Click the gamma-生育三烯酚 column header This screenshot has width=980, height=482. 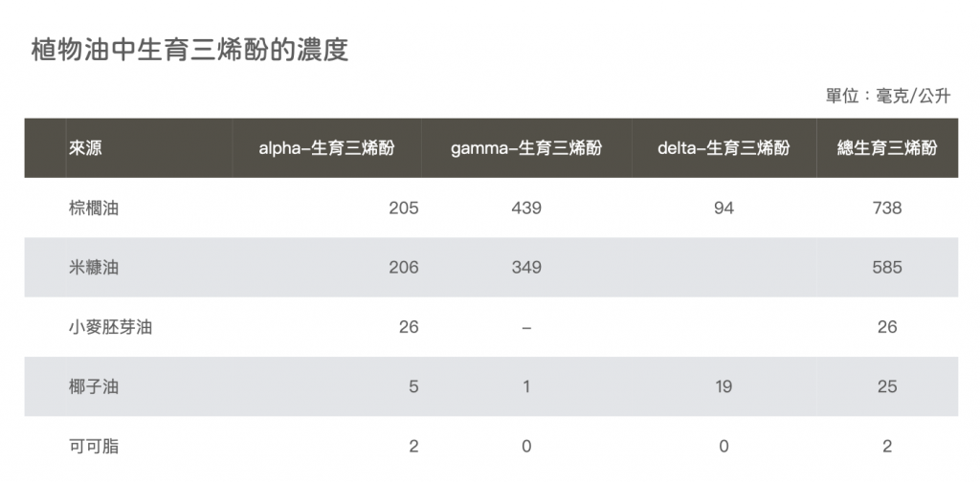[526, 148]
